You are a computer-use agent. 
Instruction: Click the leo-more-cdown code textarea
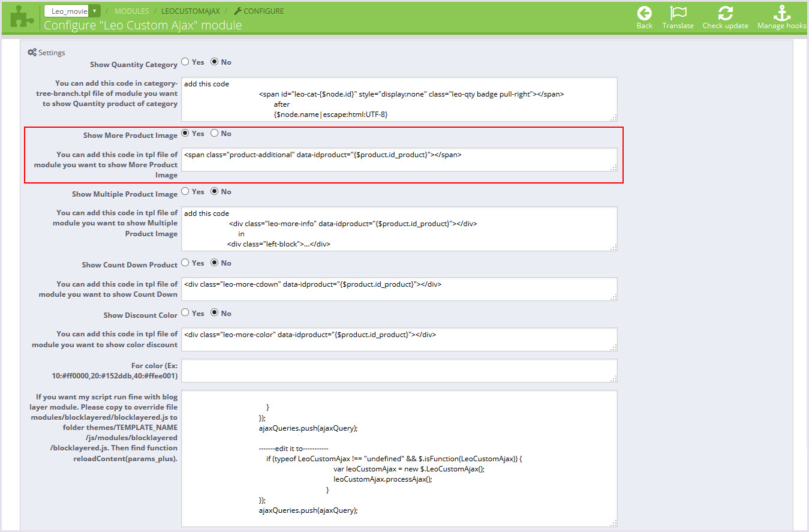(399, 289)
